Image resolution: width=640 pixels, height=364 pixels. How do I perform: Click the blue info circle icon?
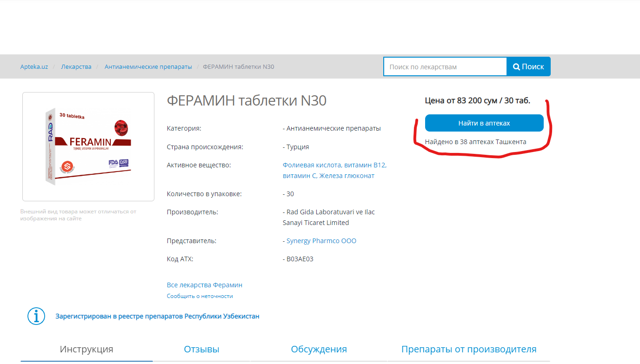click(x=36, y=316)
